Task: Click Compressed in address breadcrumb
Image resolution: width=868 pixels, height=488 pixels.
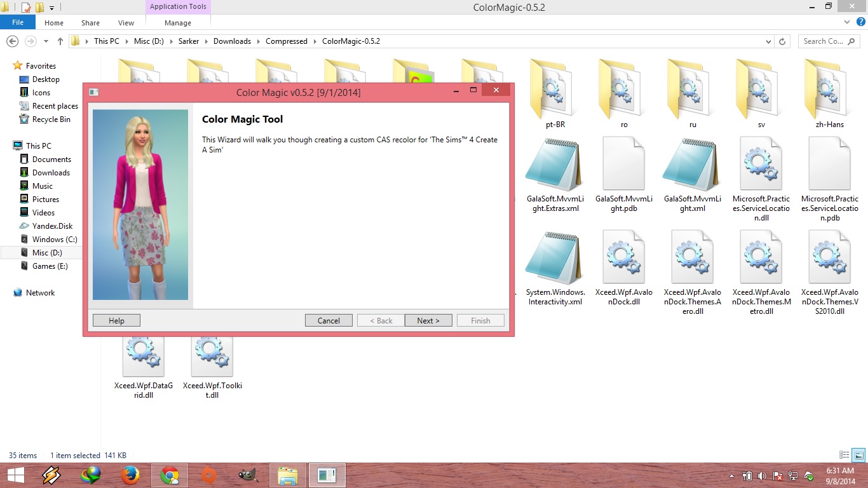Action: tap(286, 41)
